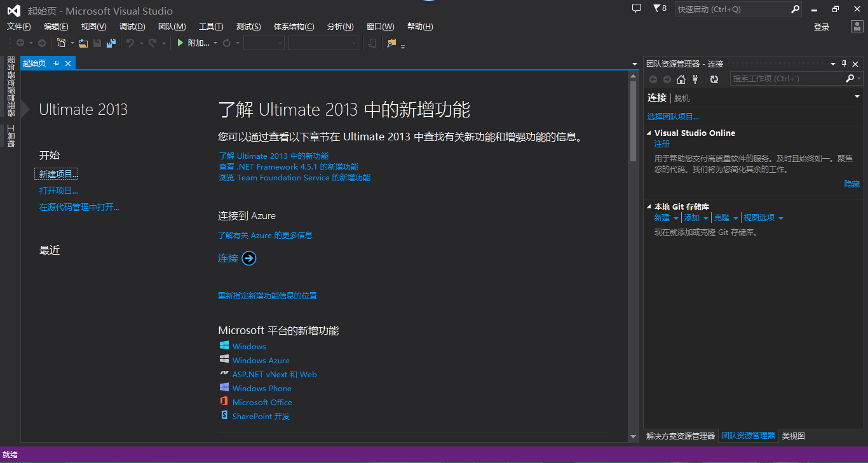Click the Open File folder icon in toolbar
The image size is (868, 463).
pyautogui.click(x=83, y=43)
